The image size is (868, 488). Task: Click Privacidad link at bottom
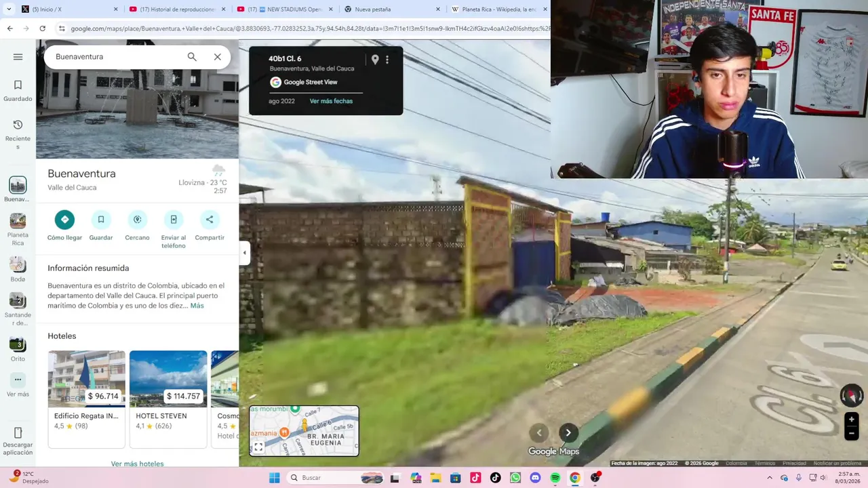(794, 464)
